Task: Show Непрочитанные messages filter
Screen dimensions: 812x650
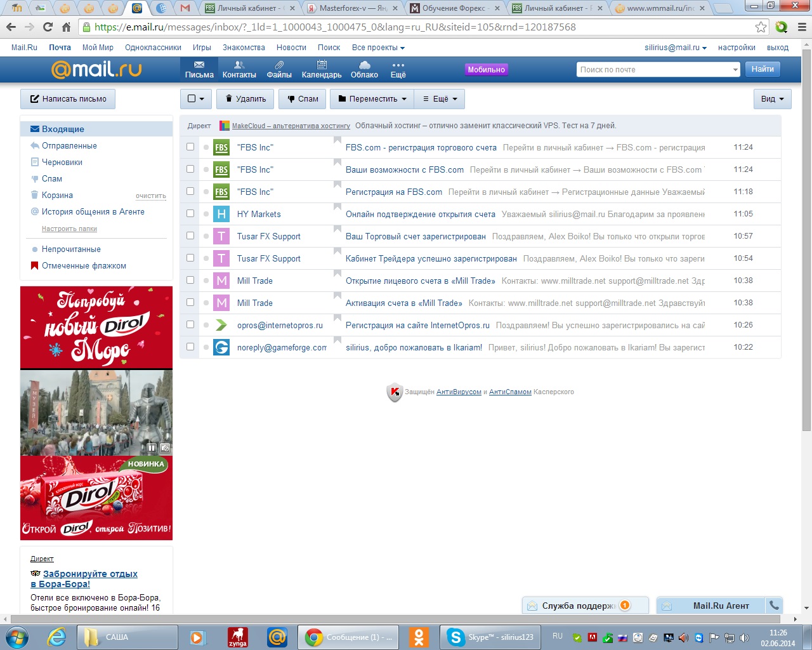Action: 71,249
